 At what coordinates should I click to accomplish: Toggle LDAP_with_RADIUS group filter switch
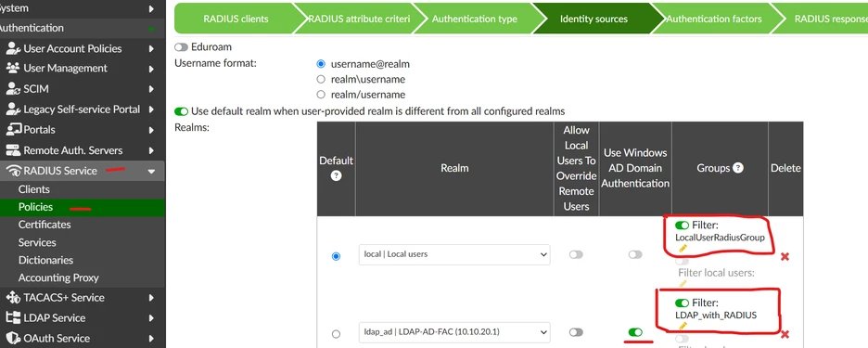pyautogui.click(x=682, y=303)
